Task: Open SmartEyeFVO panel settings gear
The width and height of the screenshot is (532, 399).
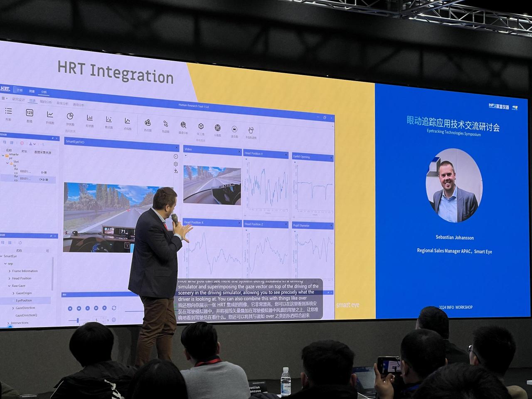Action: (176, 164)
